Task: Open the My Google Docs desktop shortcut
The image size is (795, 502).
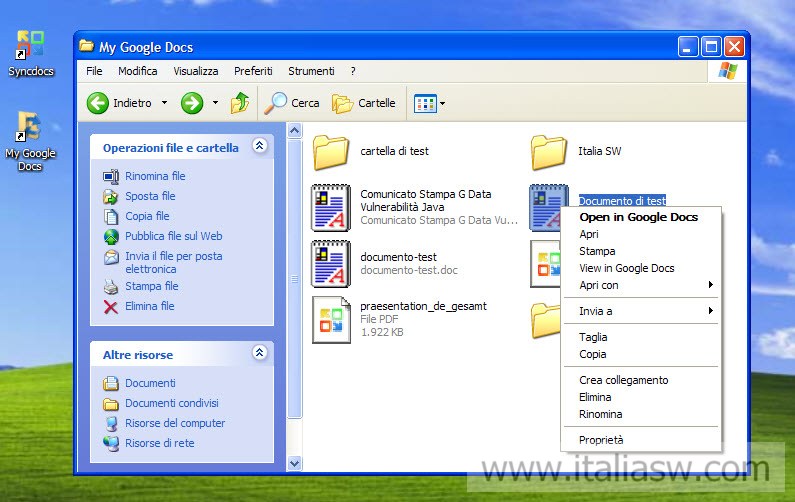Action: click(30, 141)
